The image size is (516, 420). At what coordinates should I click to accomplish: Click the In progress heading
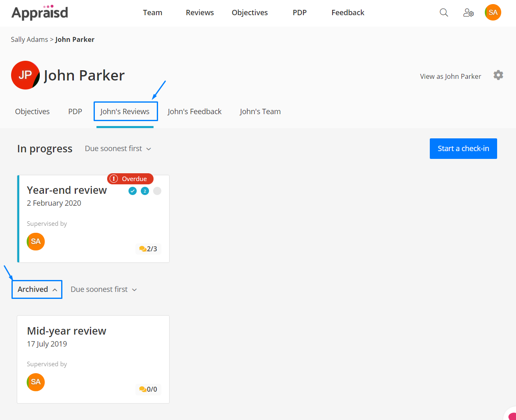(x=45, y=149)
